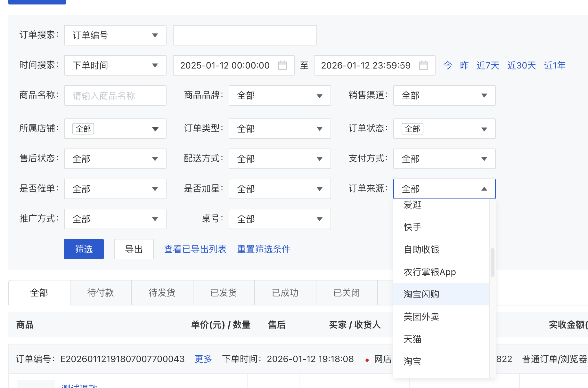Switch to the 待付款 tab
The image size is (588, 388).
click(x=101, y=293)
